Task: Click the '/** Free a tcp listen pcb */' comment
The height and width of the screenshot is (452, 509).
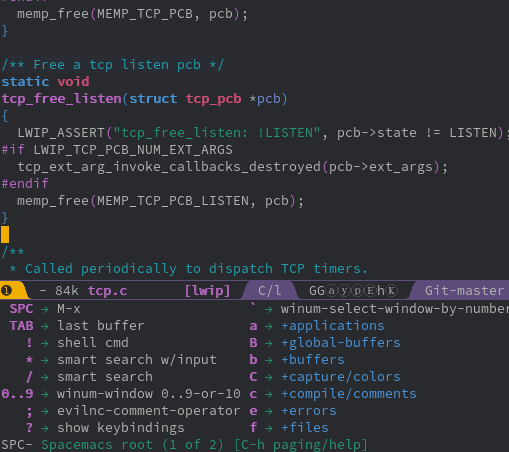Action: click(113, 65)
